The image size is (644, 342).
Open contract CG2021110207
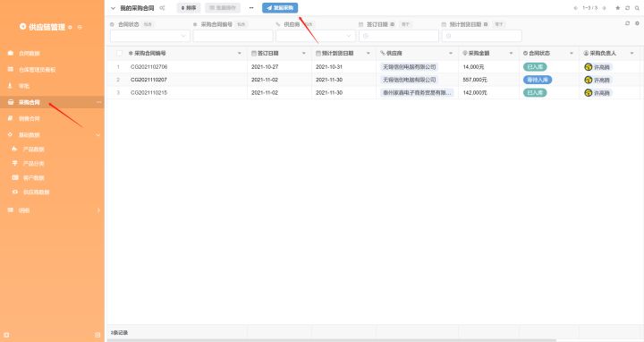tap(148, 80)
